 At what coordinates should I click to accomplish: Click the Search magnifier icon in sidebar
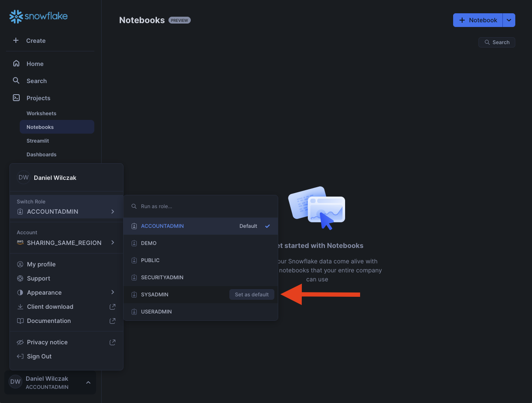tap(16, 81)
